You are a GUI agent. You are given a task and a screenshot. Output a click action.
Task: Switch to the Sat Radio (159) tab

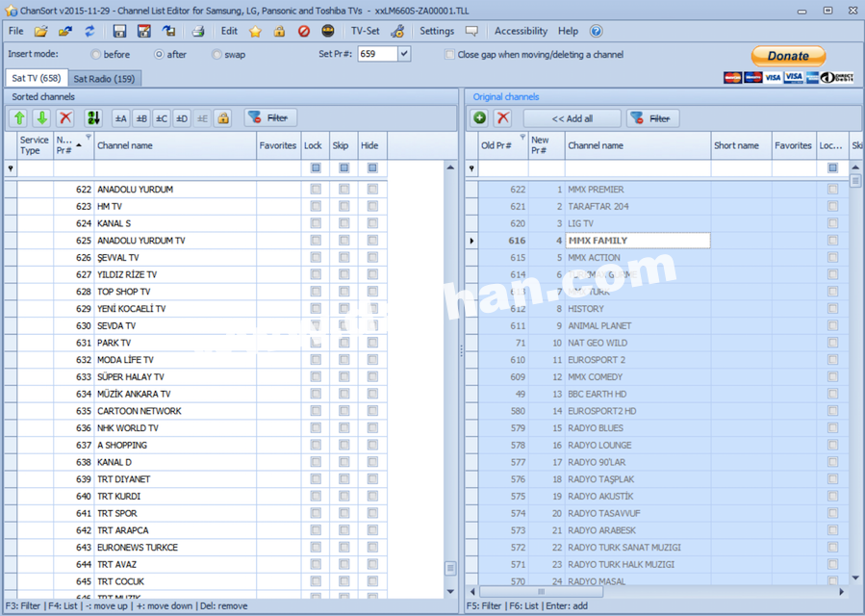click(x=104, y=79)
